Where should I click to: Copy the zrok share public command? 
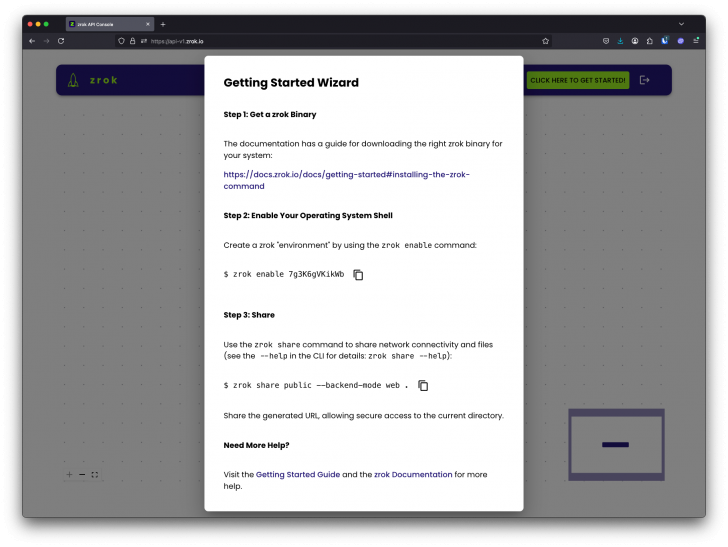423,385
